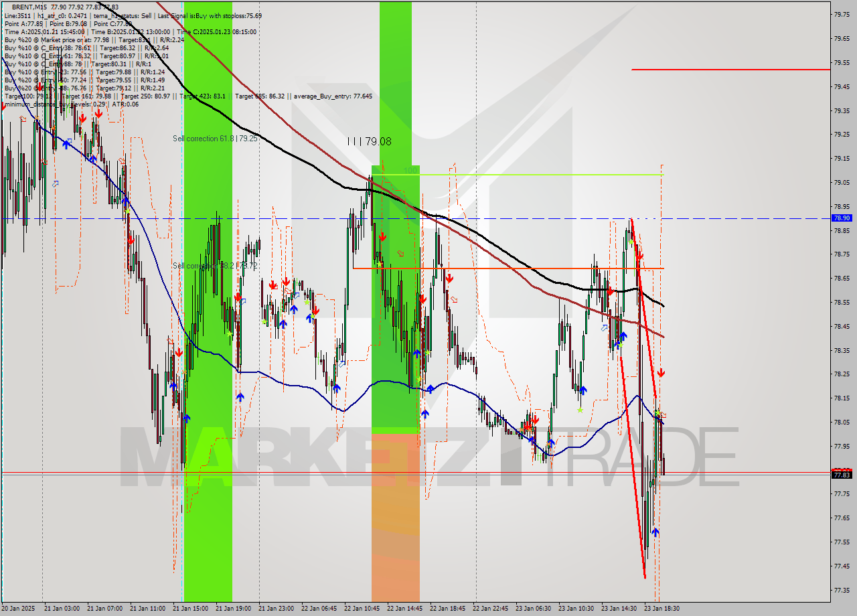Click the 'Sell correction 61.8 | 79.25' label
This screenshot has width=857, height=616.
215,139
